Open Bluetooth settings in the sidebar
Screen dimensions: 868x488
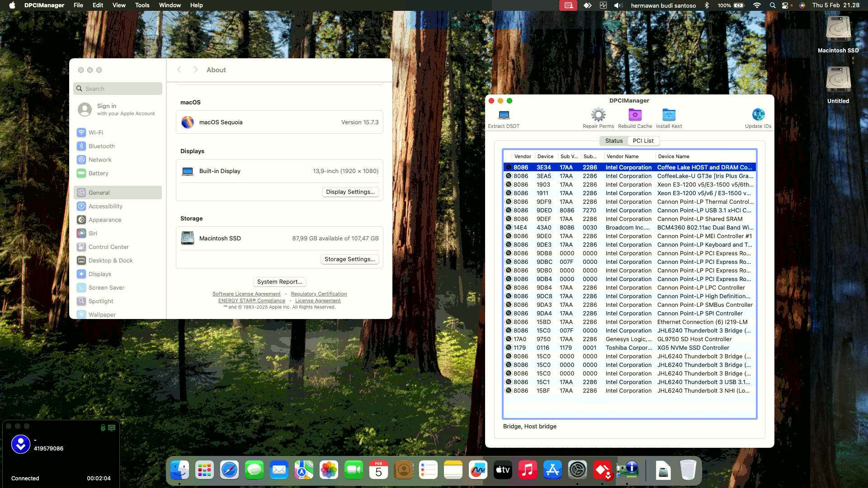click(118, 146)
